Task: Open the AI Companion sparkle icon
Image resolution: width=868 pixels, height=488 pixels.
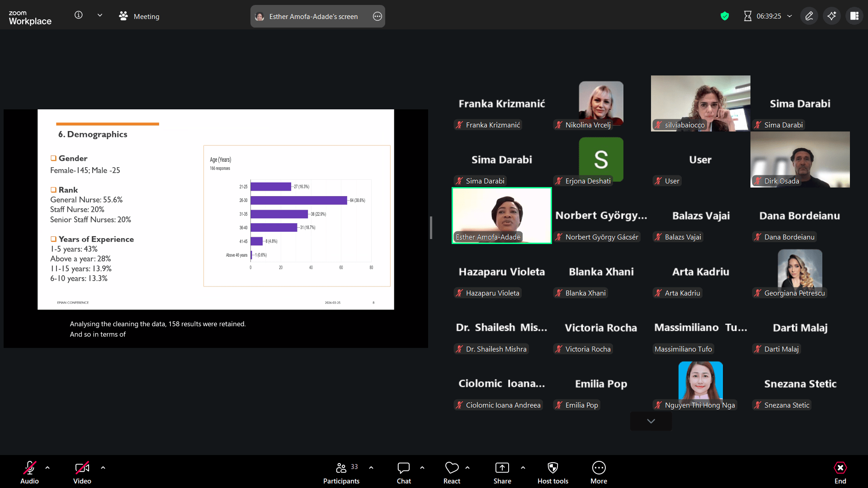Action: coord(831,16)
